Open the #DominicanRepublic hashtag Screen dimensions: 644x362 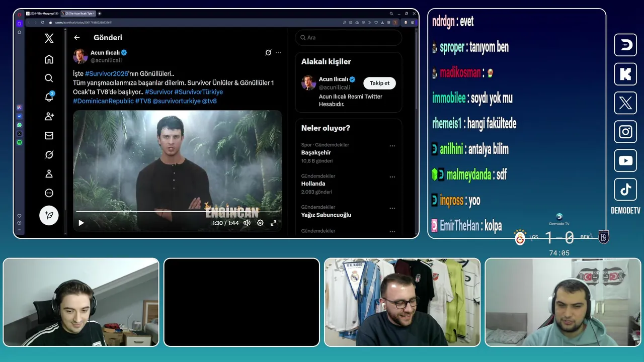(103, 101)
